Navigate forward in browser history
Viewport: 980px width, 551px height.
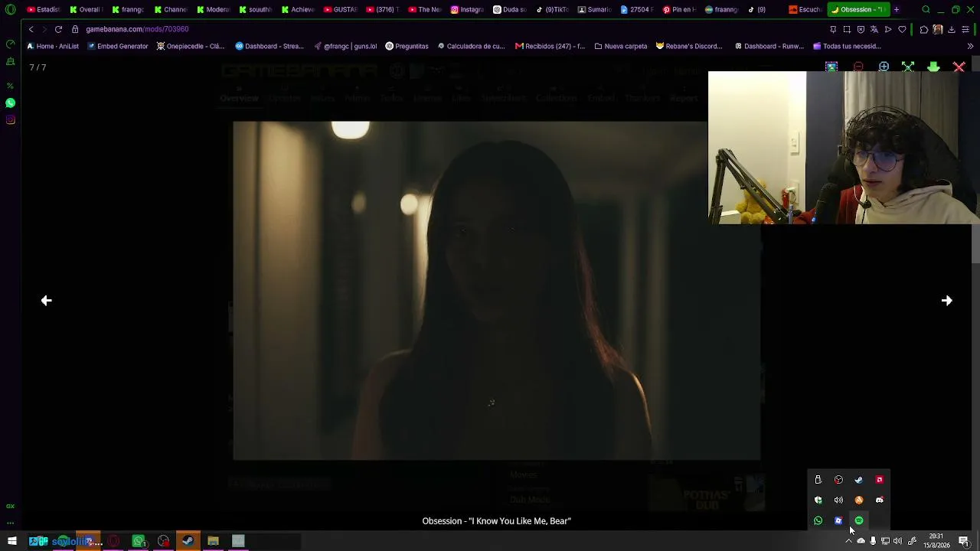[44, 29]
